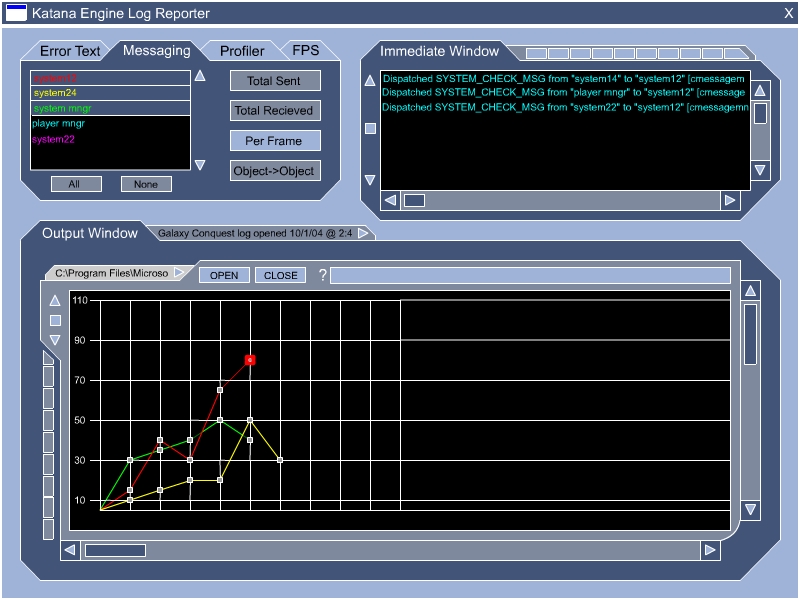Click Immediate Window horizontal scroll left arrow
The image size is (800, 600).
pyautogui.click(x=390, y=201)
